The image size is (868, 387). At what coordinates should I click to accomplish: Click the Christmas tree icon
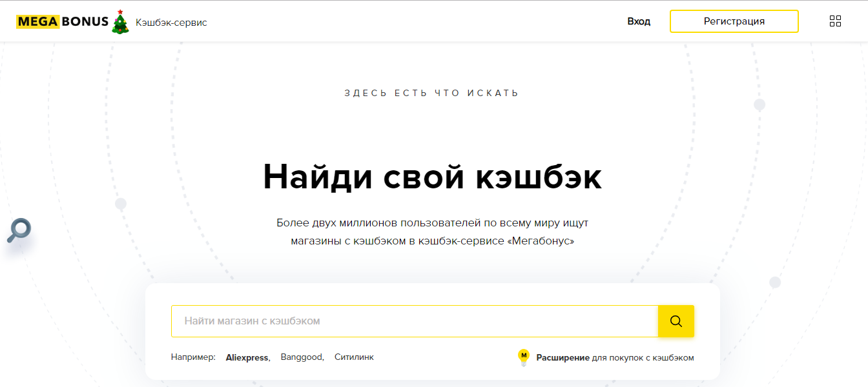[x=120, y=22]
